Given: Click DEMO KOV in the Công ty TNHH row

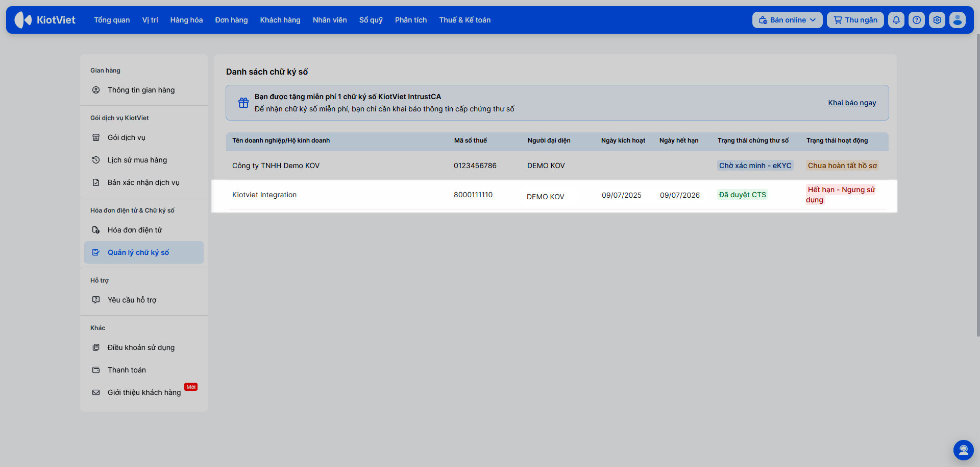Looking at the screenshot, I should click(546, 166).
